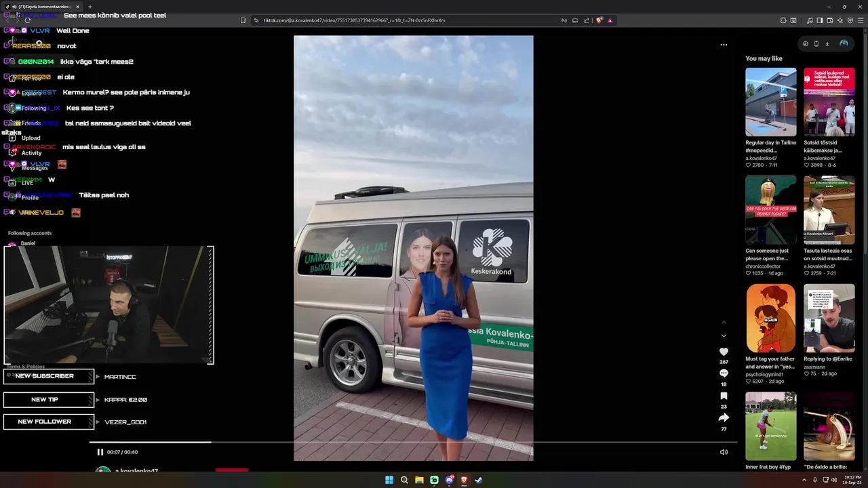Open the "Sotsid tõstsid käibemaksu" thumbnail
The width and height of the screenshot is (868, 488).
click(x=829, y=102)
